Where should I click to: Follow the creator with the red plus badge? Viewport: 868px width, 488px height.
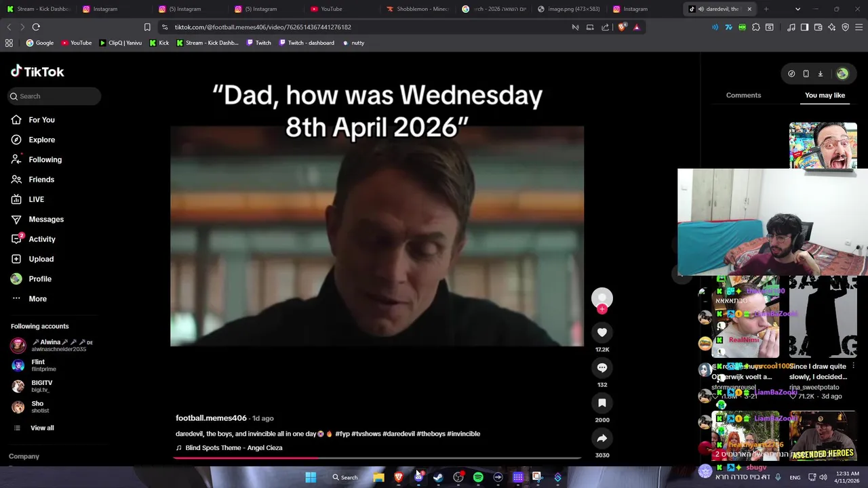pos(601,309)
